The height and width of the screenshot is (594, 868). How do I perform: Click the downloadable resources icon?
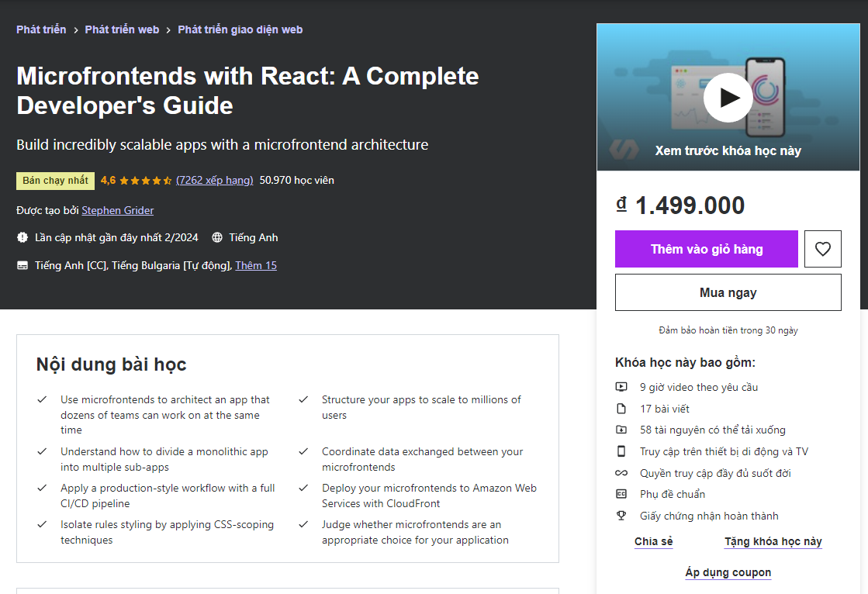pyautogui.click(x=621, y=430)
